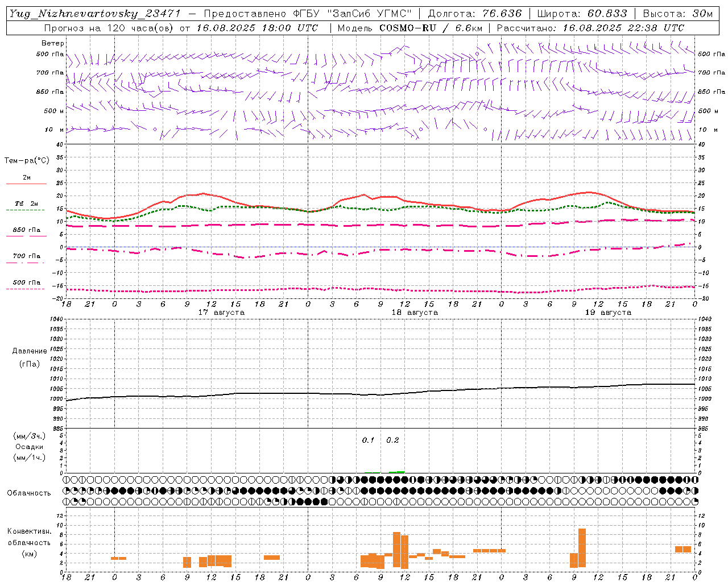Screen dimensions: 728x582
Task: Click the tallest orange convective bar on 18 августа
Action: click(396, 549)
